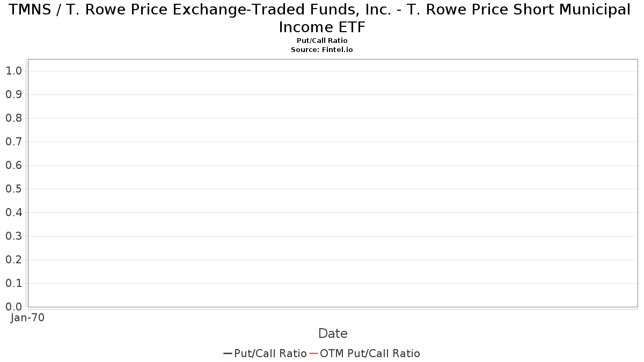The width and height of the screenshot is (644, 362).
Task: Click the 1.0 y-axis tick label
Action: (13, 71)
